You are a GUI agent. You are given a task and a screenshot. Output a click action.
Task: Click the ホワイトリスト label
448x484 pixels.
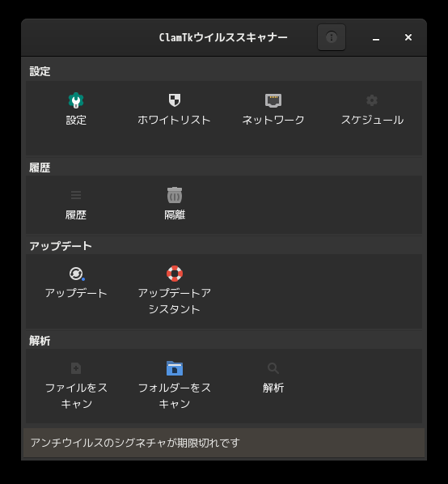coord(175,120)
